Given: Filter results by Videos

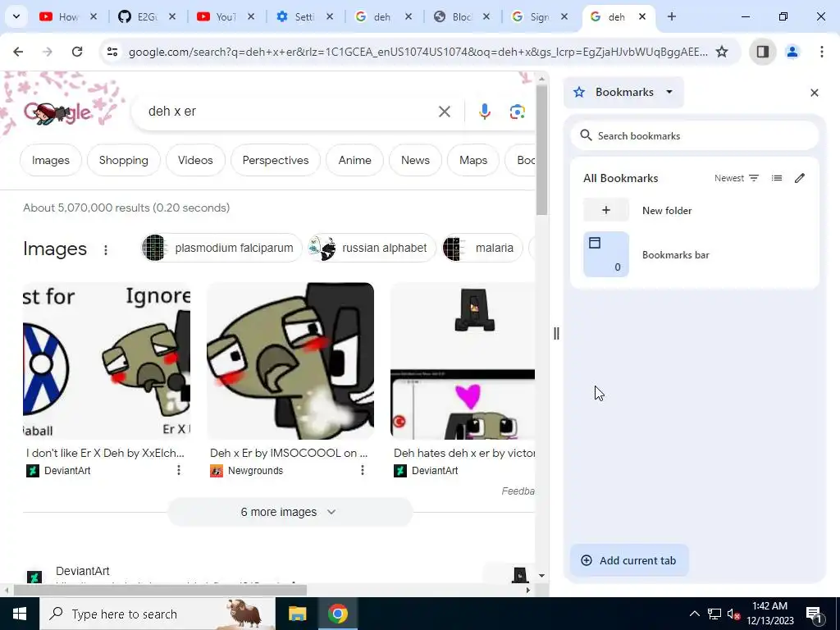Looking at the screenshot, I should click(195, 160).
